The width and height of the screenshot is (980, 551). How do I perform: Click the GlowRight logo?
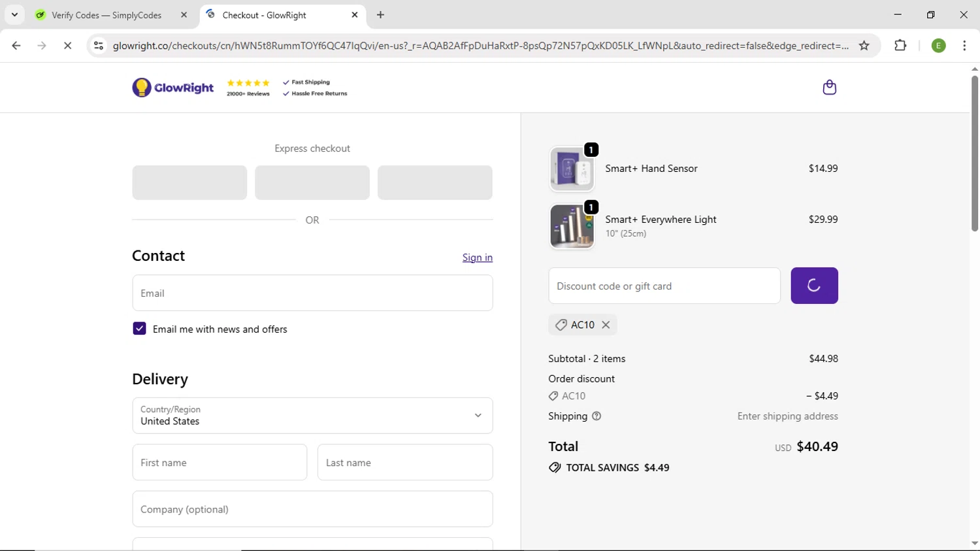click(x=173, y=88)
